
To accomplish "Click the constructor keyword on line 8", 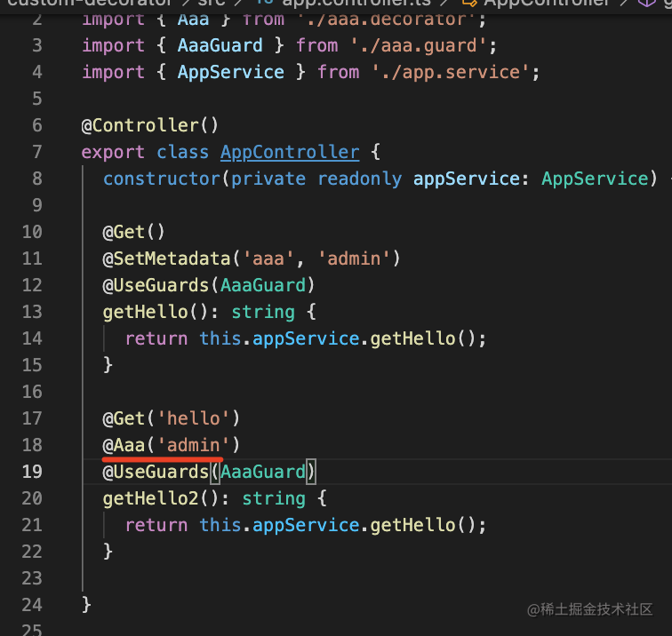I will 162,179.
